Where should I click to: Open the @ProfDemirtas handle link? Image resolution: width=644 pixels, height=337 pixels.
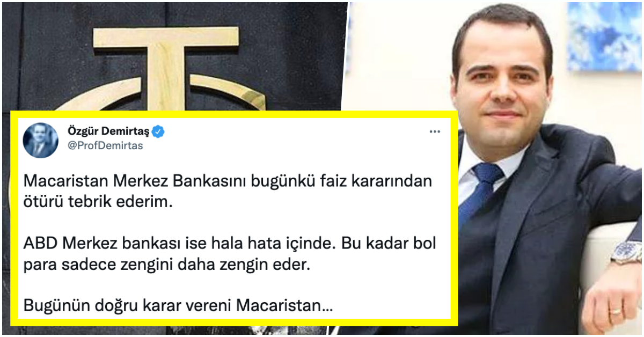point(105,146)
